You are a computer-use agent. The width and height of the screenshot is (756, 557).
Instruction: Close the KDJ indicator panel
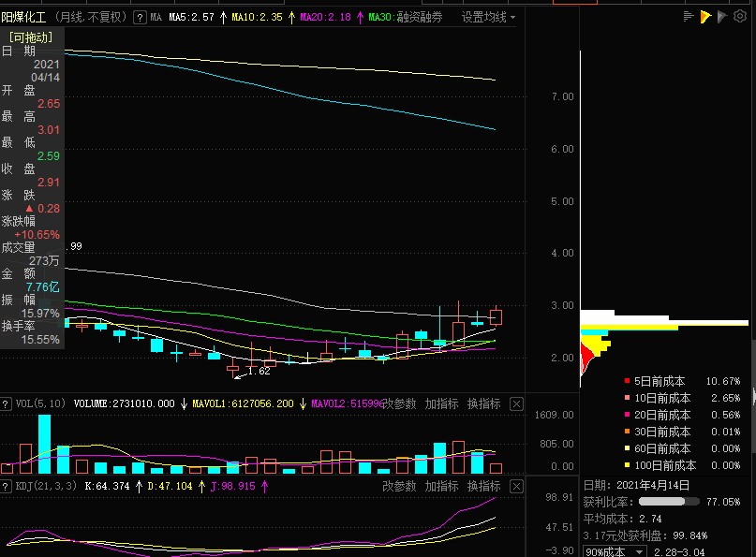click(516, 486)
